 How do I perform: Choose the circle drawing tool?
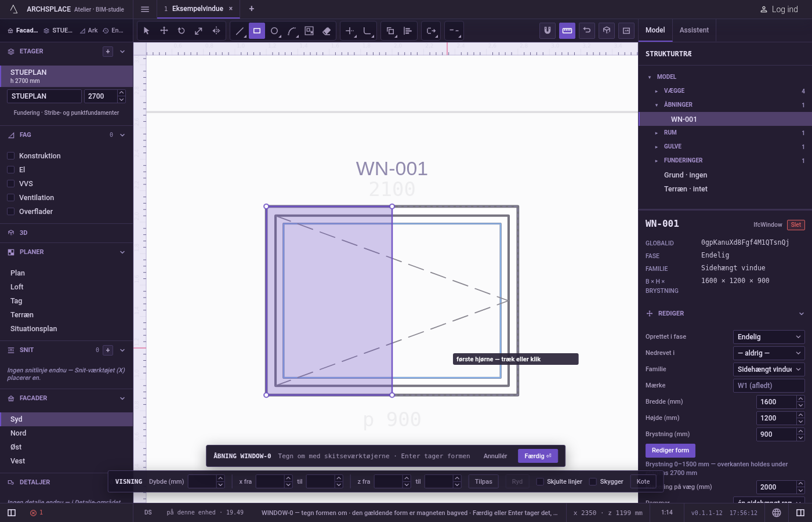(x=274, y=31)
